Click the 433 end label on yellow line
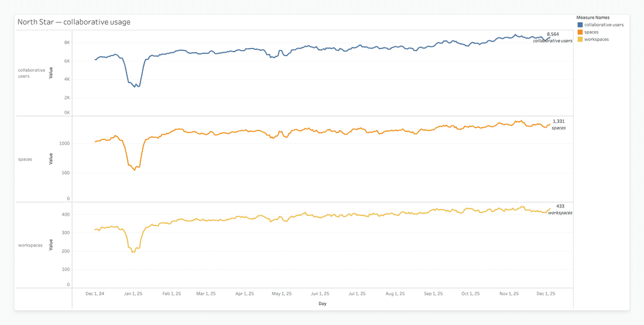The width and height of the screenshot is (644, 325). click(560, 206)
